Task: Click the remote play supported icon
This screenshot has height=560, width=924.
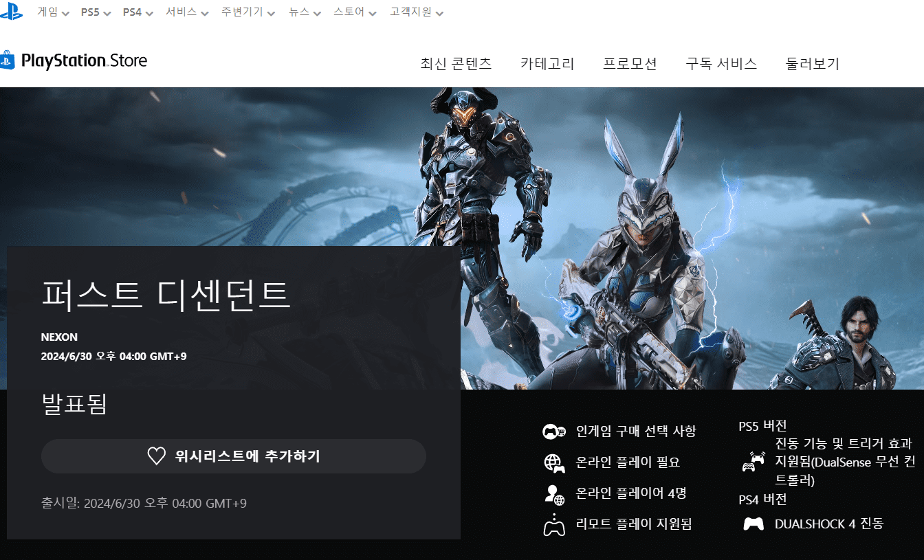Action: pyautogui.click(x=554, y=524)
